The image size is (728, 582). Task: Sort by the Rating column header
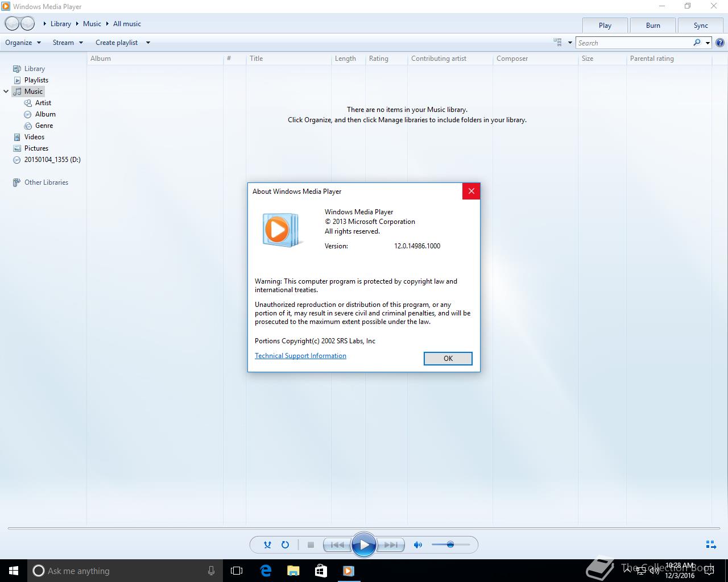click(386, 59)
